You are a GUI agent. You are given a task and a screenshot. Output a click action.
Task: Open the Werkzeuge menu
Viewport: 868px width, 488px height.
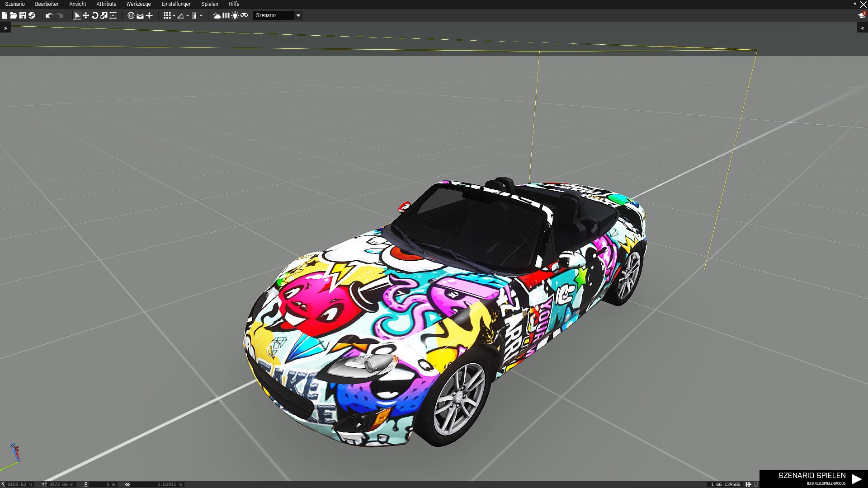138,4
